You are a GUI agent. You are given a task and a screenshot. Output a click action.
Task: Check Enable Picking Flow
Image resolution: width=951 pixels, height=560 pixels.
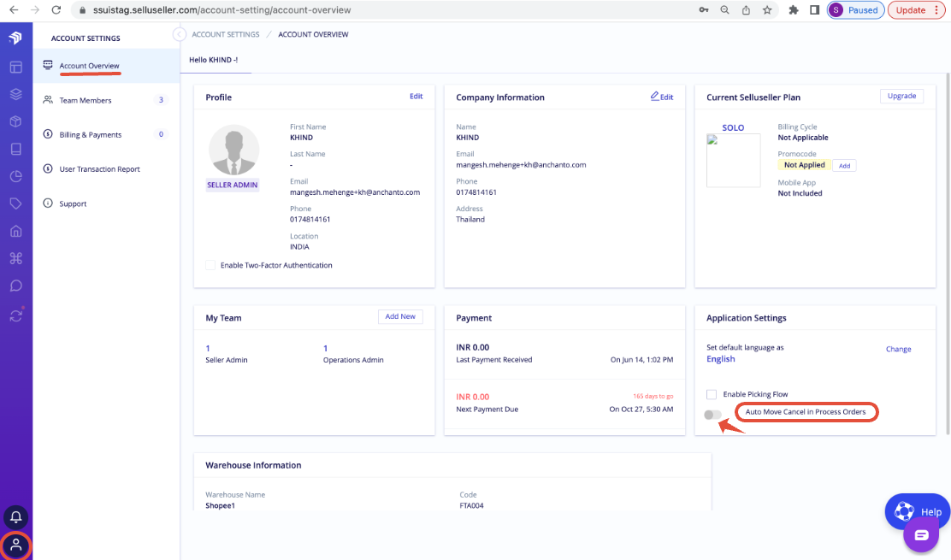[x=712, y=394]
